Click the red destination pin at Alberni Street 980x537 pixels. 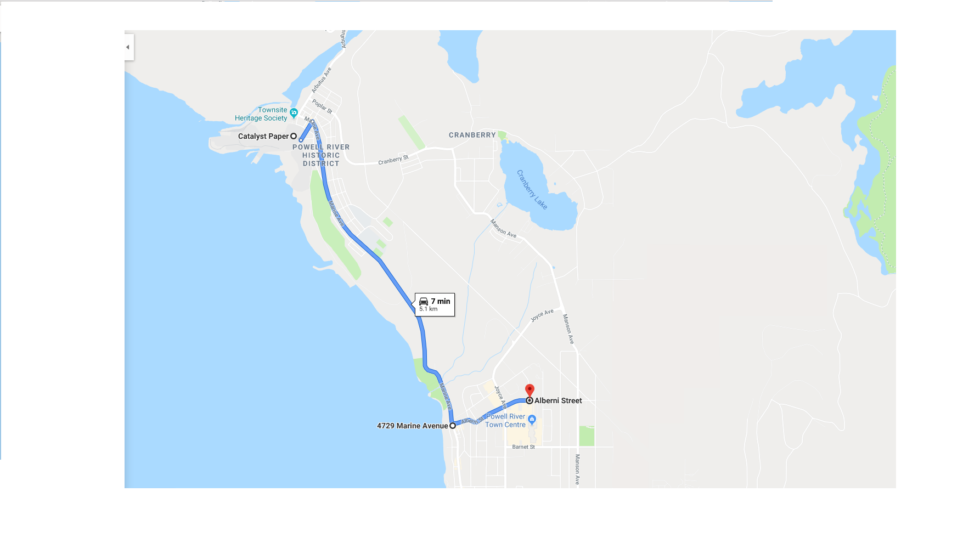point(530,390)
